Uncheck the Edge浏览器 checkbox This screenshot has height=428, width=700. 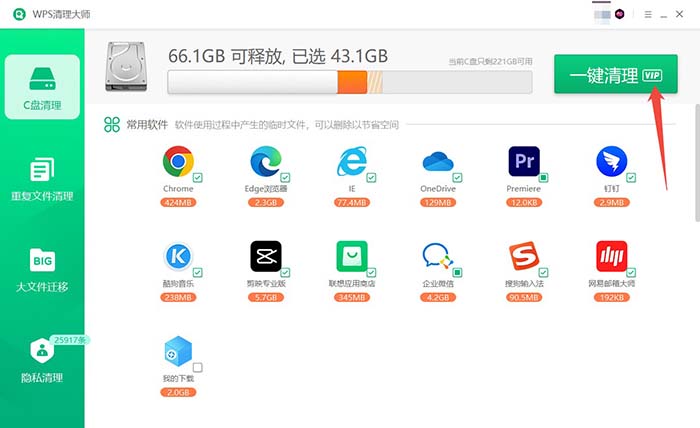tap(285, 178)
